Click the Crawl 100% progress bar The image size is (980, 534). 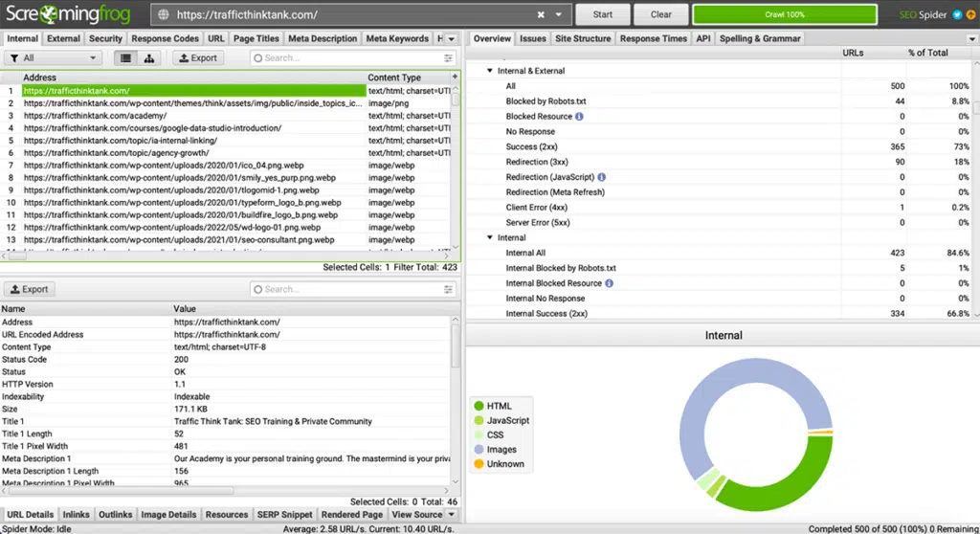coord(784,14)
